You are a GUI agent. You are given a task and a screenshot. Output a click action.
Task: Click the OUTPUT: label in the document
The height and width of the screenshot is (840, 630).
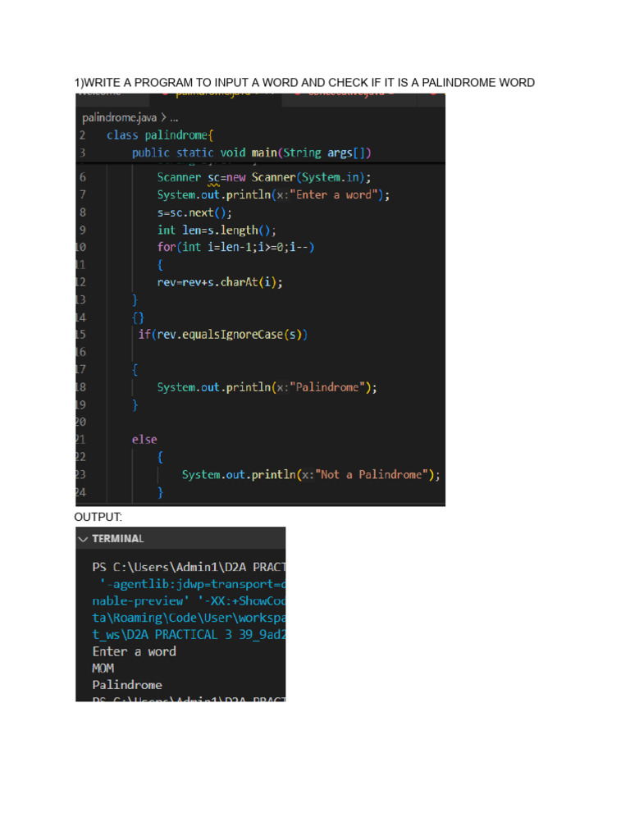point(98,517)
